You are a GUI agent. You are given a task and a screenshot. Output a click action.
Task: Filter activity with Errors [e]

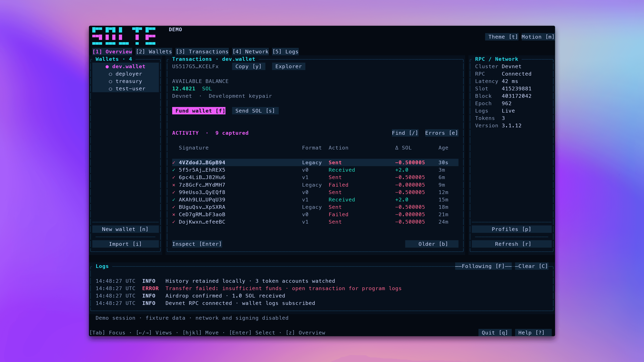click(441, 133)
